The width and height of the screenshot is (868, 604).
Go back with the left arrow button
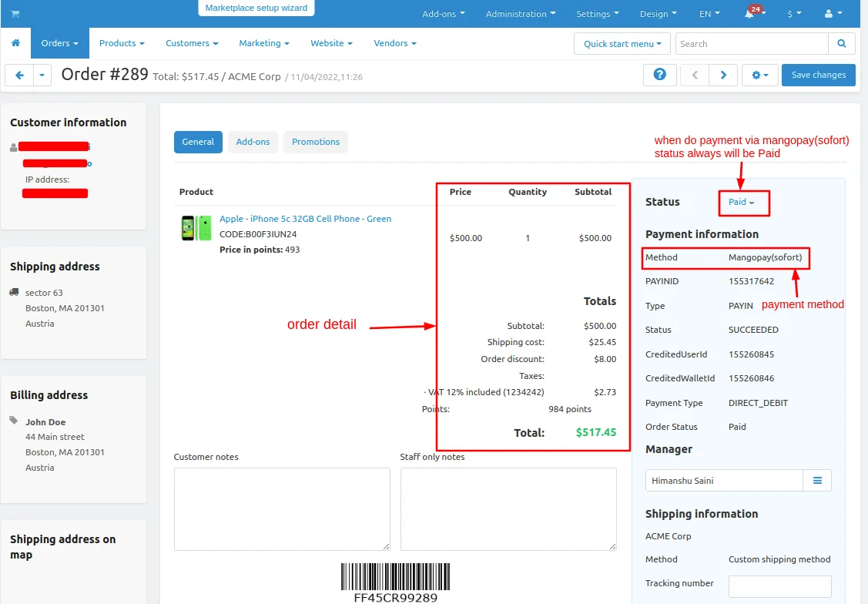(19, 75)
